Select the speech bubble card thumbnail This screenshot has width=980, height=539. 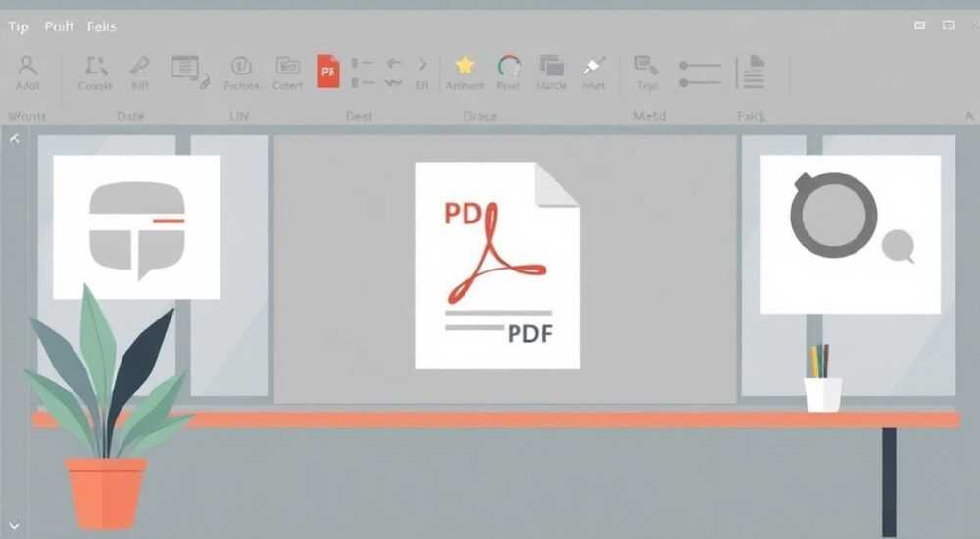pos(137,227)
